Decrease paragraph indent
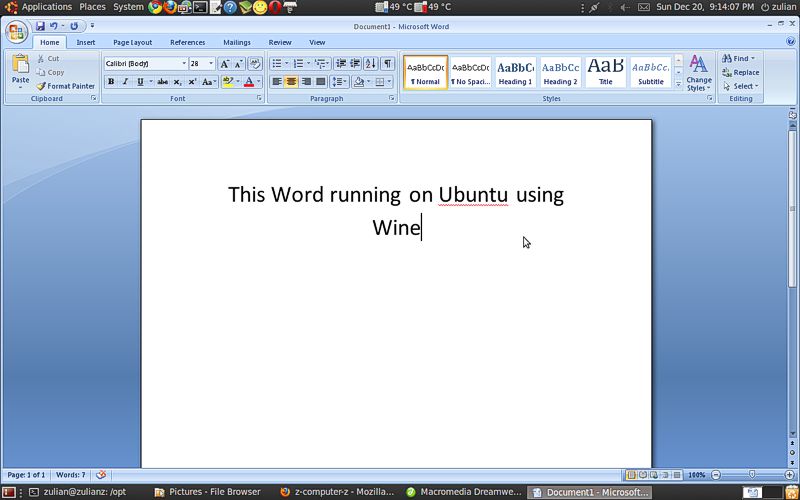This screenshot has width=800, height=500. (341, 63)
